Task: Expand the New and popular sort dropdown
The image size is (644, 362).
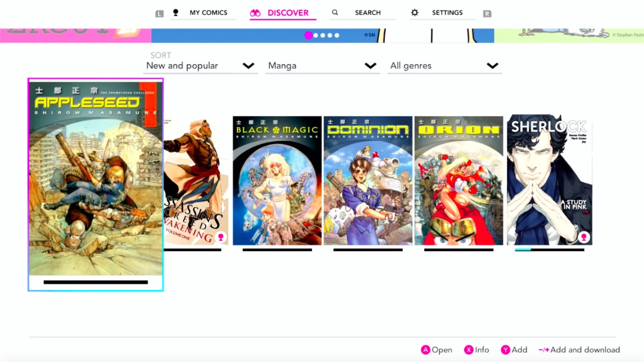Action: coord(201,66)
